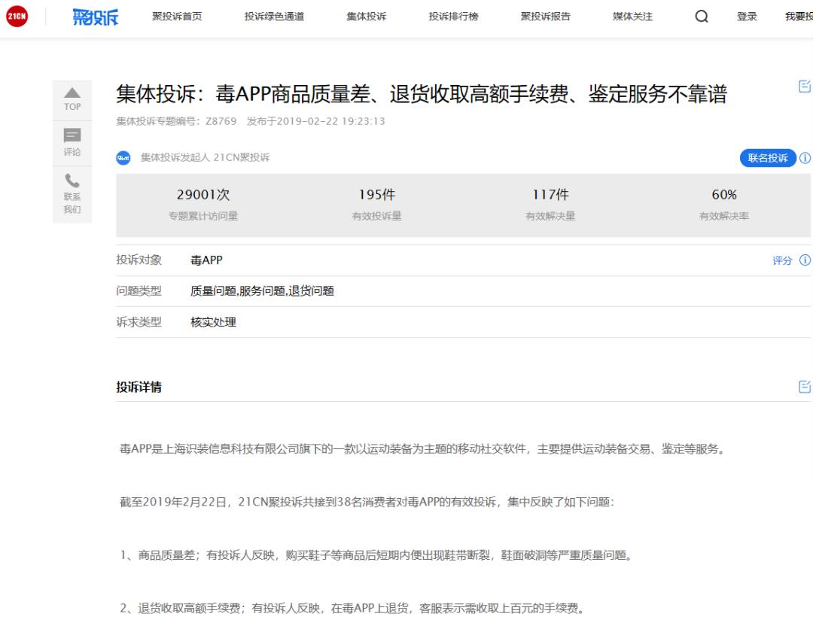The height and width of the screenshot is (644, 813).
Task: Click the edit icon beside the complaint title
Action: [804, 87]
